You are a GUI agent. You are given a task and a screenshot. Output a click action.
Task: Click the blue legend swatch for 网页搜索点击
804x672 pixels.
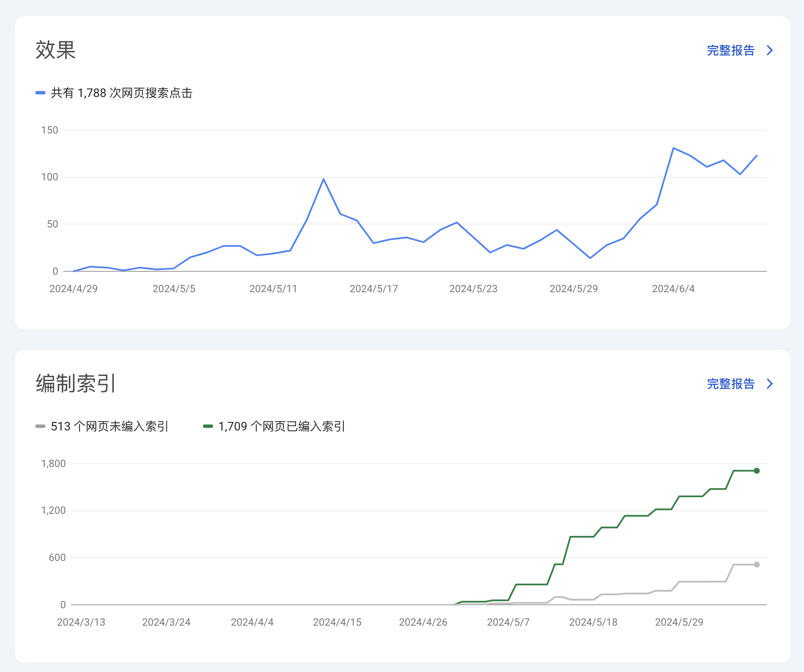pos(40,93)
